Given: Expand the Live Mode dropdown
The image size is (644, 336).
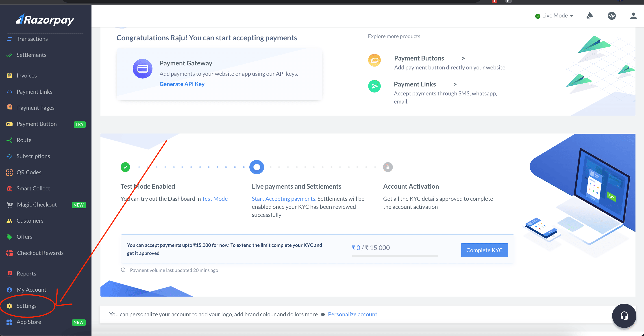Looking at the screenshot, I should 554,16.
